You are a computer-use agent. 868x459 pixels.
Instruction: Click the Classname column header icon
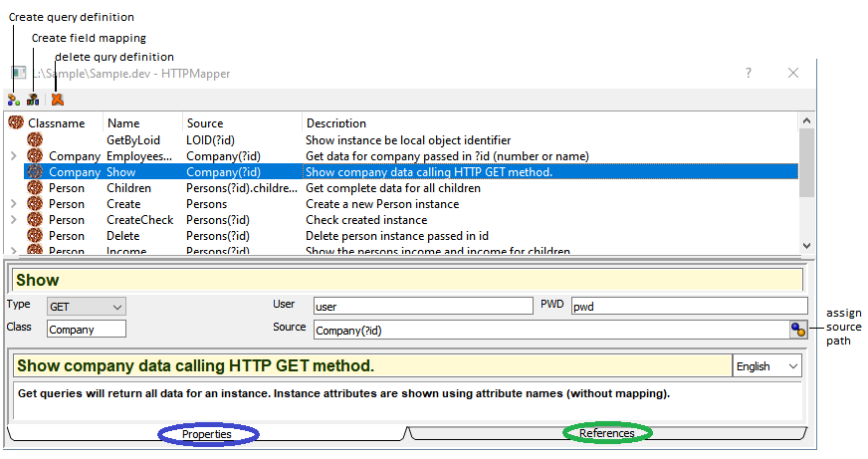tap(16, 122)
